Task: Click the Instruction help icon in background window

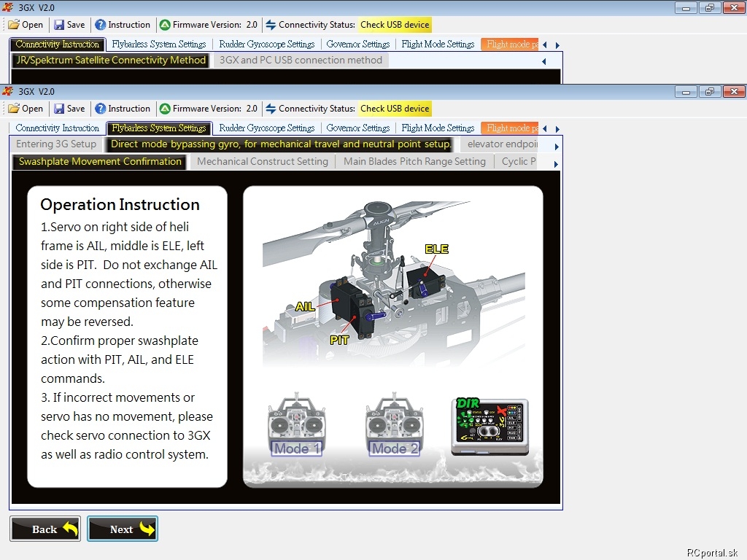Action: point(100,25)
